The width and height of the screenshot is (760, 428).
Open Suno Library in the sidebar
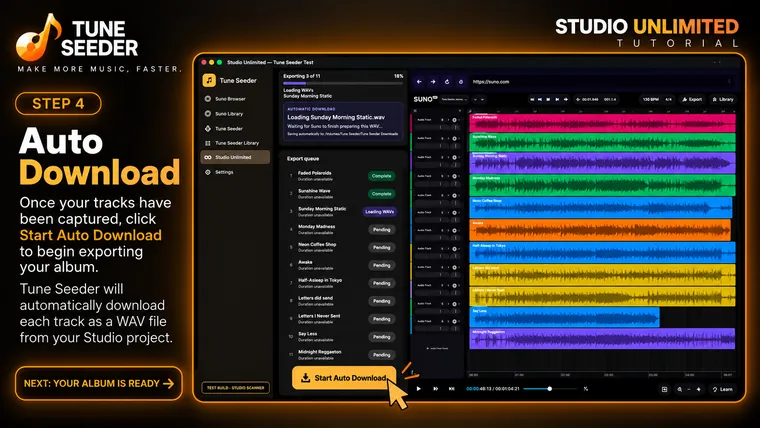(x=235, y=114)
